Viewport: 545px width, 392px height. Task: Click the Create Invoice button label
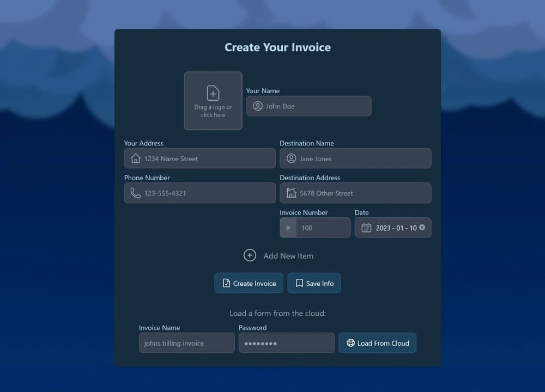[x=255, y=283]
